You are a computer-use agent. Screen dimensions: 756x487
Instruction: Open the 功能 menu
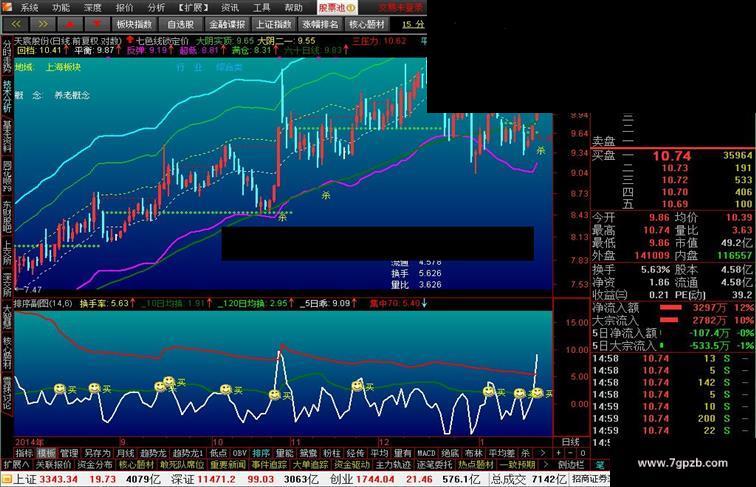pyautogui.click(x=61, y=8)
